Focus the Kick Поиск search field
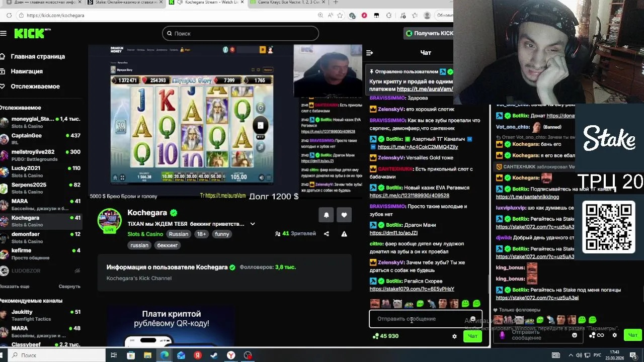The width and height of the screenshot is (644, 362). click(x=240, y=33)
